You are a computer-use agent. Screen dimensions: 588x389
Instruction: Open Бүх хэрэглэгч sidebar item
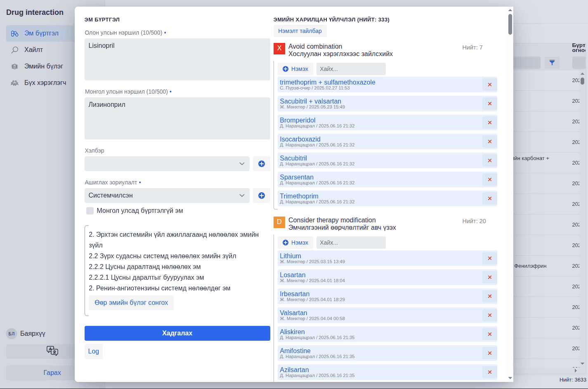coord(45,83)
